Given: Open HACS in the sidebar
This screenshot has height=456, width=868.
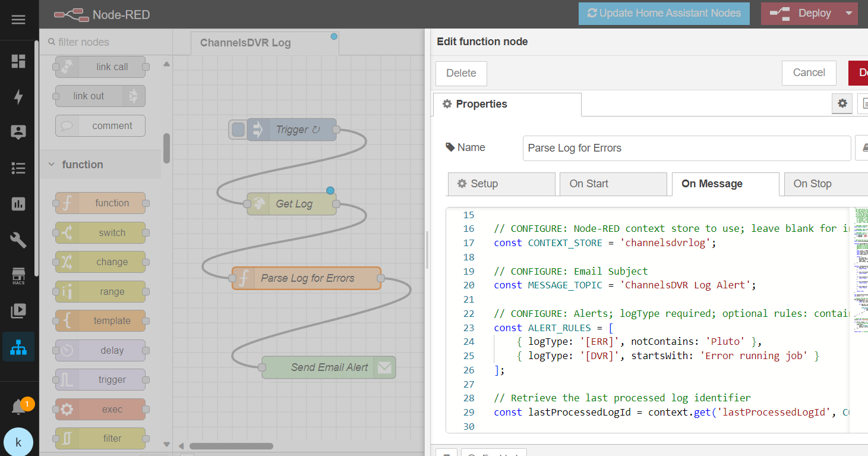Looking at the screenshot, I should [x=18, y=275].
